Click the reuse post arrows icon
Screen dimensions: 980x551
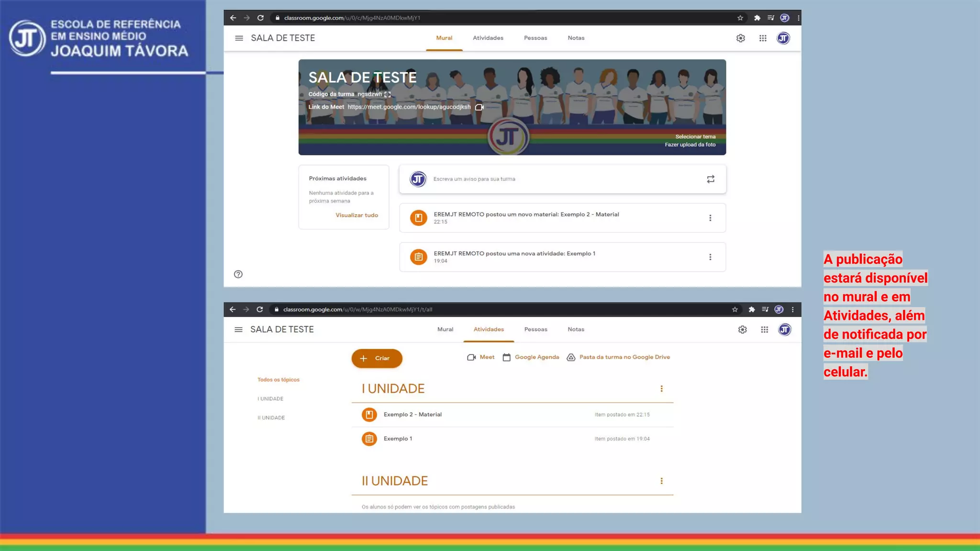pyautogui.click(x=711, y=179)
